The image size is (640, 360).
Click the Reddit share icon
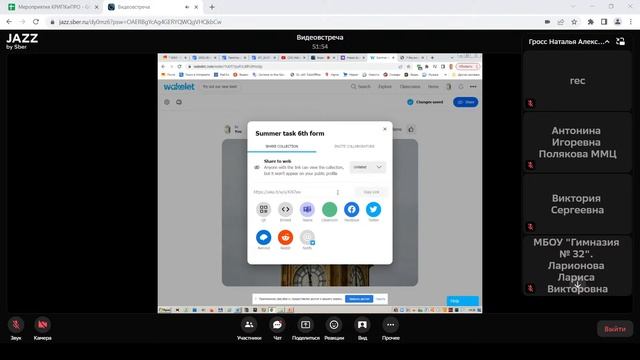[x=285, y=237]
